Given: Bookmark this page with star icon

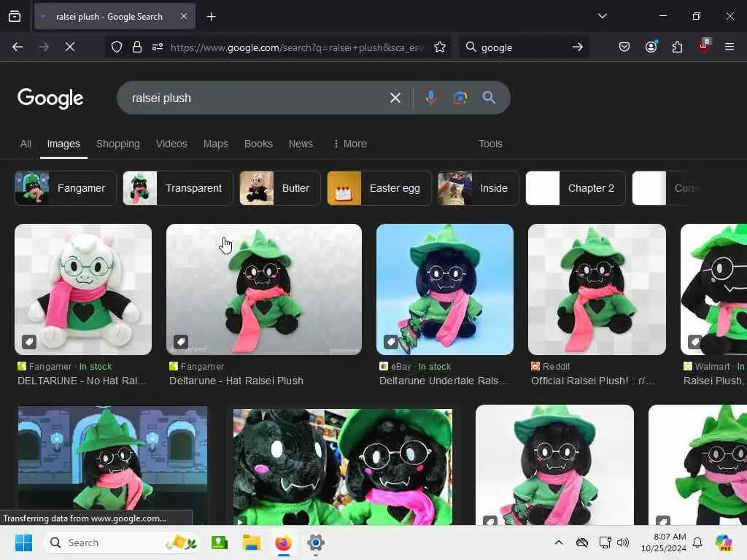Looking at the screenshot, I should [x=440, y=47].
